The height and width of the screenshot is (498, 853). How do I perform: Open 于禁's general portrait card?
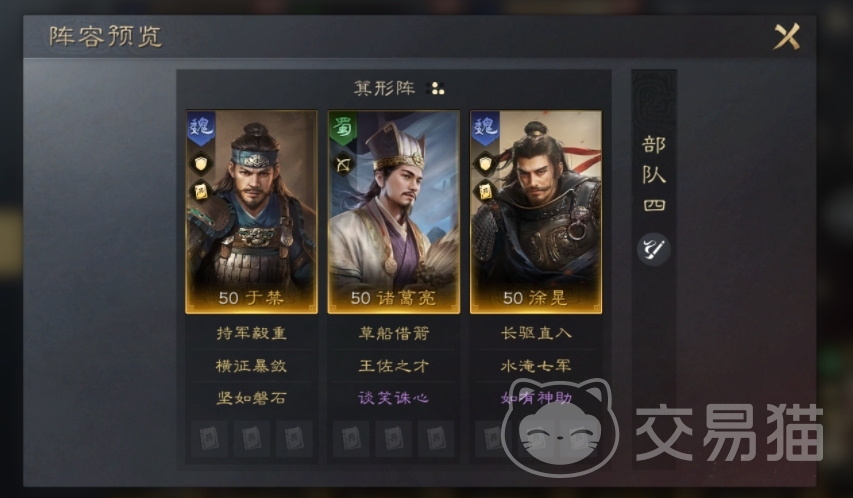(251, 212)
